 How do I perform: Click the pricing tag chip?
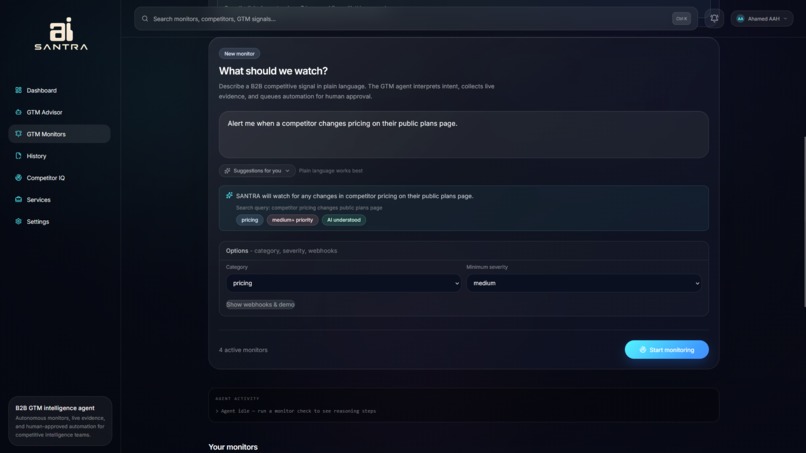pos(250,220)
